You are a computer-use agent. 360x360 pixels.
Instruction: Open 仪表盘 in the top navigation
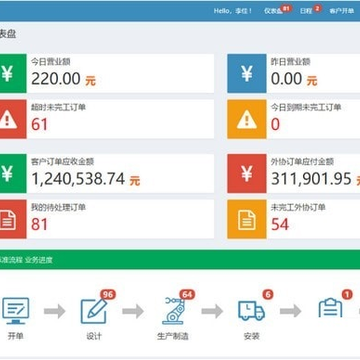click(x=273, y=11)
